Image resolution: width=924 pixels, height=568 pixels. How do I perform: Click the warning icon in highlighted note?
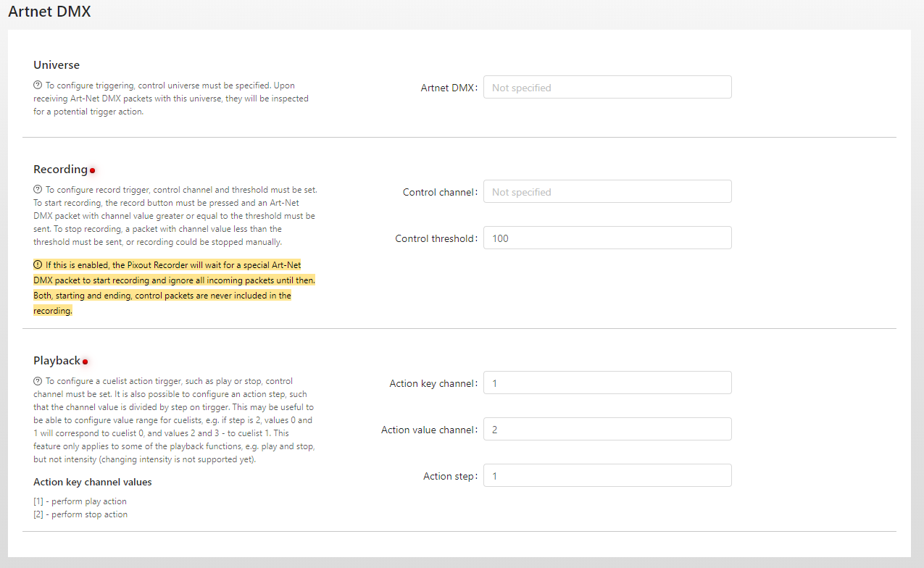click(x=38, y=265)
